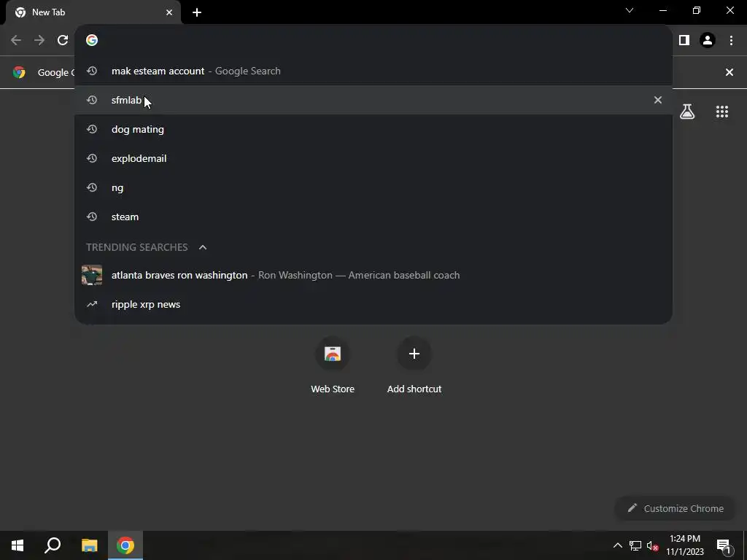The height and width of the screenshot is (560, 747).
Task: Click the Web Store label
Action: pyautogui.click(x=333, y=389)
